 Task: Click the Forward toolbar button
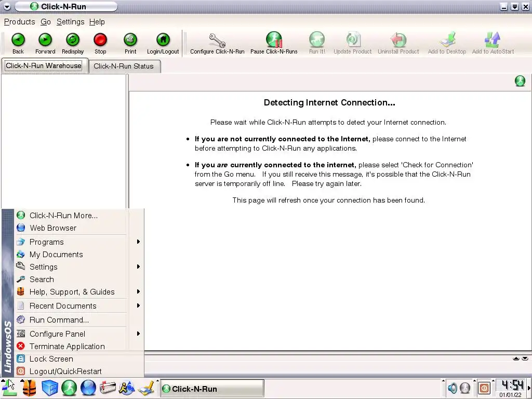pyautogui.click(x=45, y=44)
